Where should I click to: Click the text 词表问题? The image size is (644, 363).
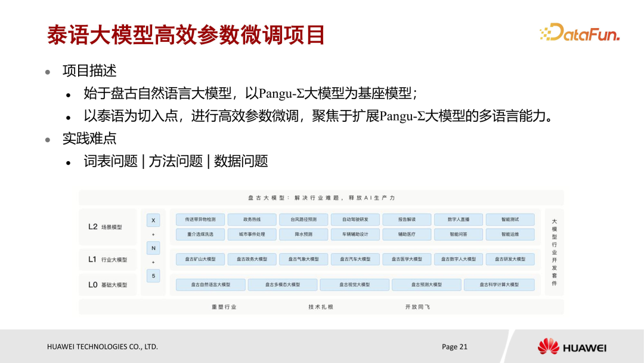click(110, 161)
